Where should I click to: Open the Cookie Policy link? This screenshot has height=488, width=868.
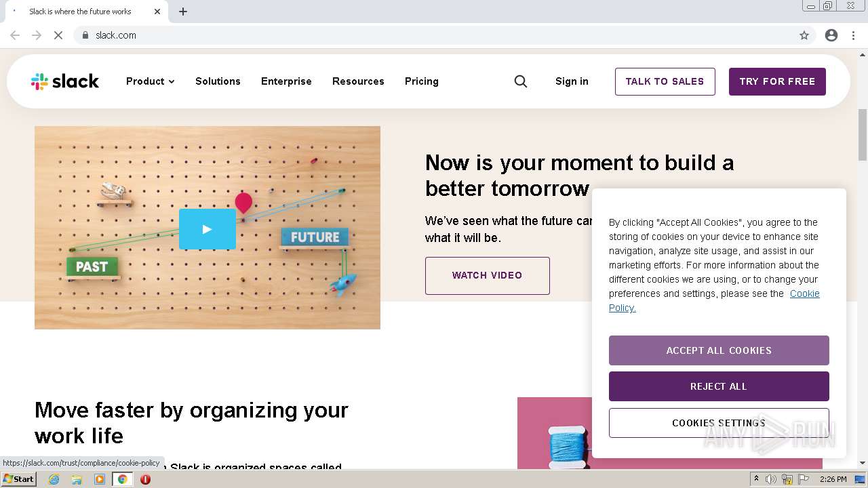[805, 293]
